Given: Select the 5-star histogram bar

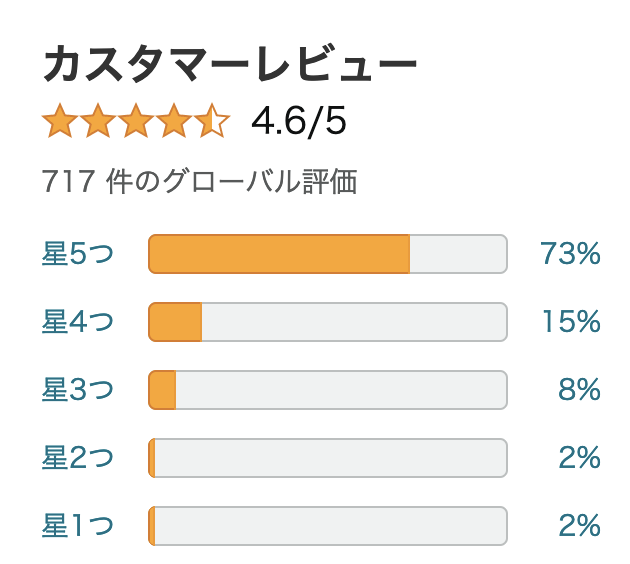Looking at the screenshot, I should coord(328,254).
